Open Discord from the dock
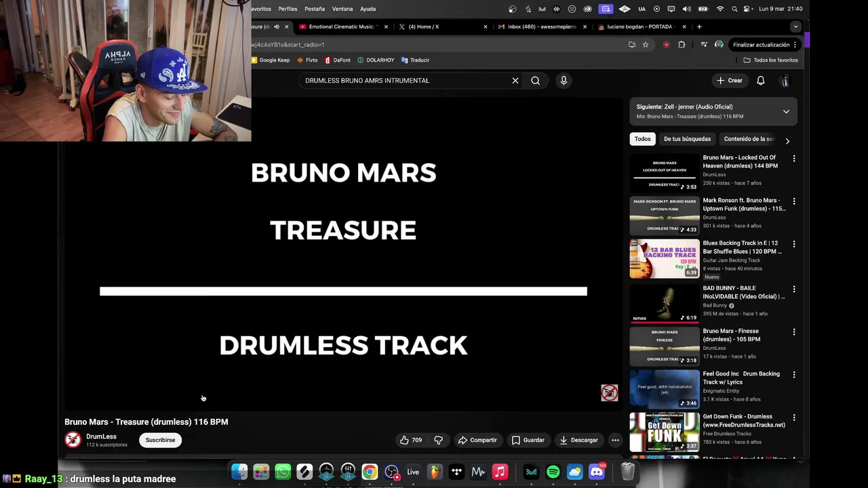 click(597, 472)
